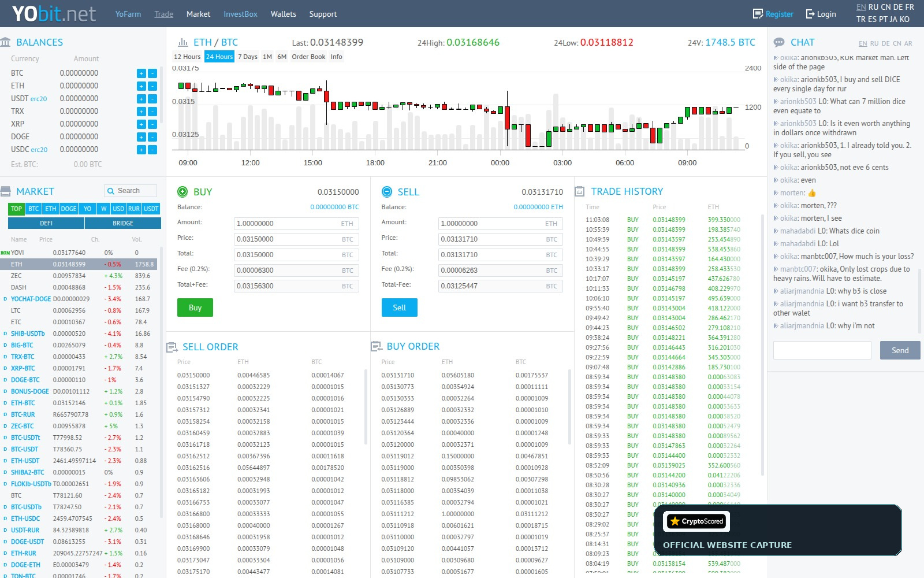Select the 24 Hours chart range

coord(219,57)
